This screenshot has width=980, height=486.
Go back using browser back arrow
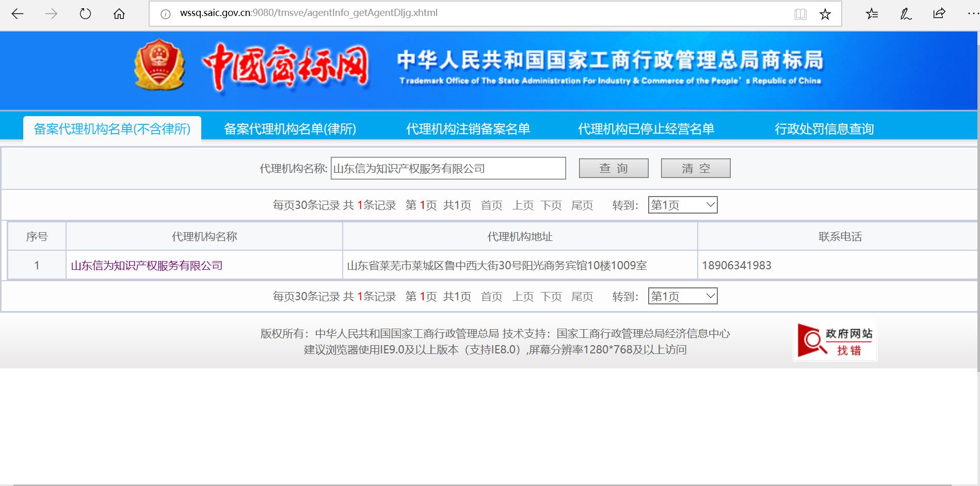(18, 14)
